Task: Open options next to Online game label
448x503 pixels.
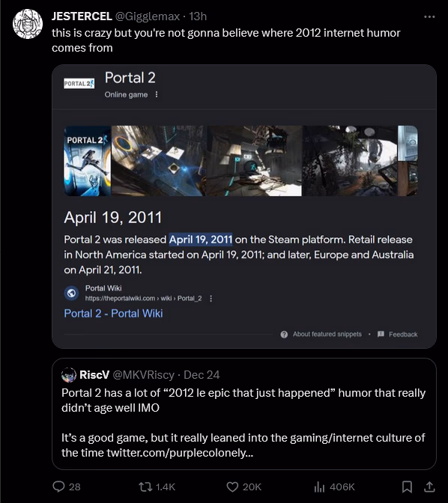Action: 157,94
